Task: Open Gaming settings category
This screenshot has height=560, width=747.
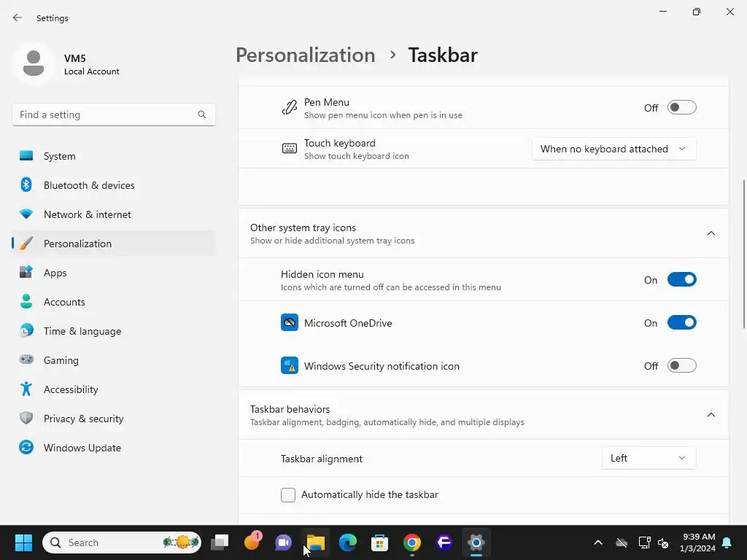Action: point(114,360)
